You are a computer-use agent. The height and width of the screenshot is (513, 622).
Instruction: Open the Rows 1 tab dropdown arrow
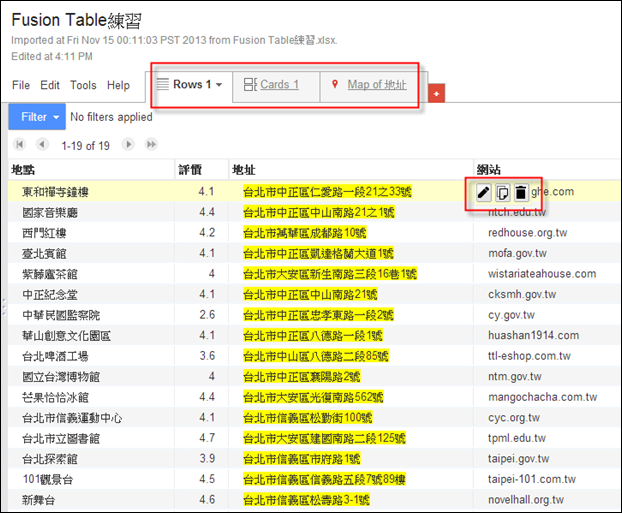[219, 85]
